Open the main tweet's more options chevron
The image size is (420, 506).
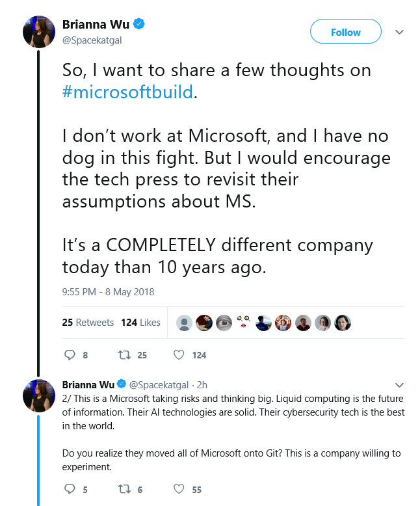click(399, 32)
